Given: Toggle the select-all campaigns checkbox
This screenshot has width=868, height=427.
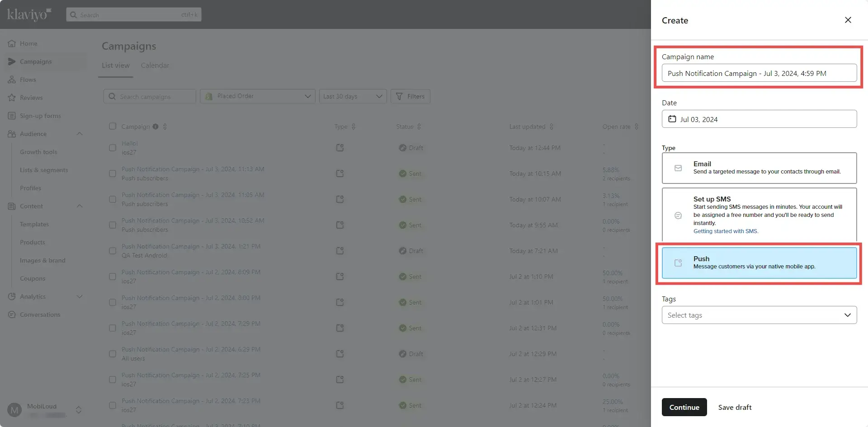Looking at the screenshot, I should (x=113, y=126).
